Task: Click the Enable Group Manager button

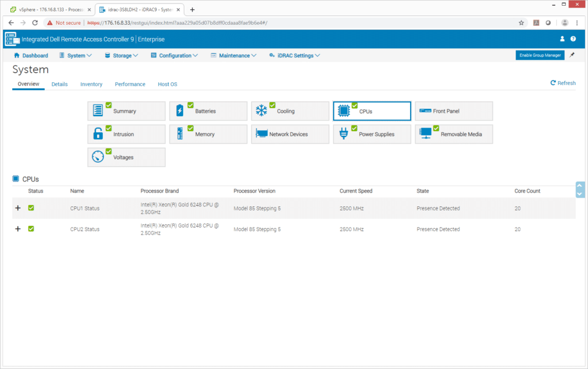Action: (540, 55)
